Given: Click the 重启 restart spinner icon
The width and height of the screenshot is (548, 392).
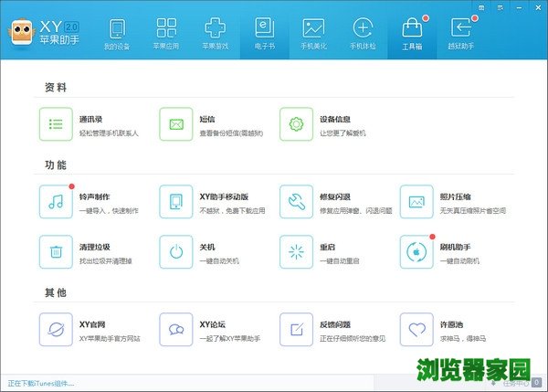Looking at the screenshot, I should point(296,252).
